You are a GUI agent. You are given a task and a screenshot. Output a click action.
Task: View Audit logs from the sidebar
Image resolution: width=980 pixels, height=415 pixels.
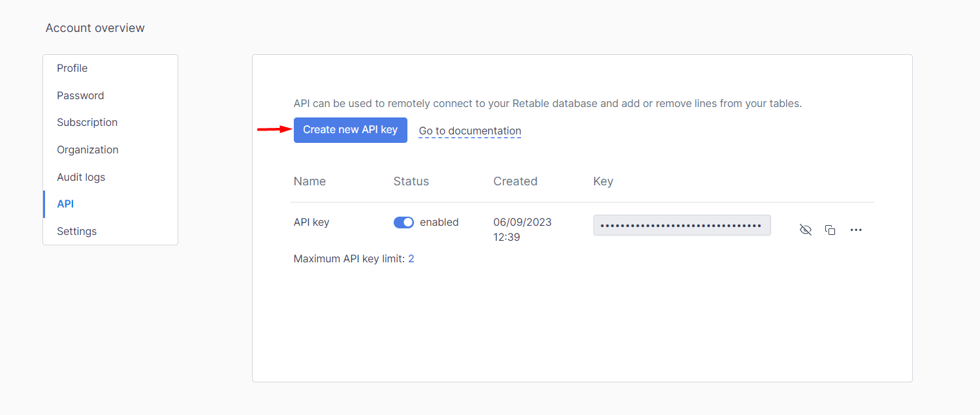(x=81, y=177)
